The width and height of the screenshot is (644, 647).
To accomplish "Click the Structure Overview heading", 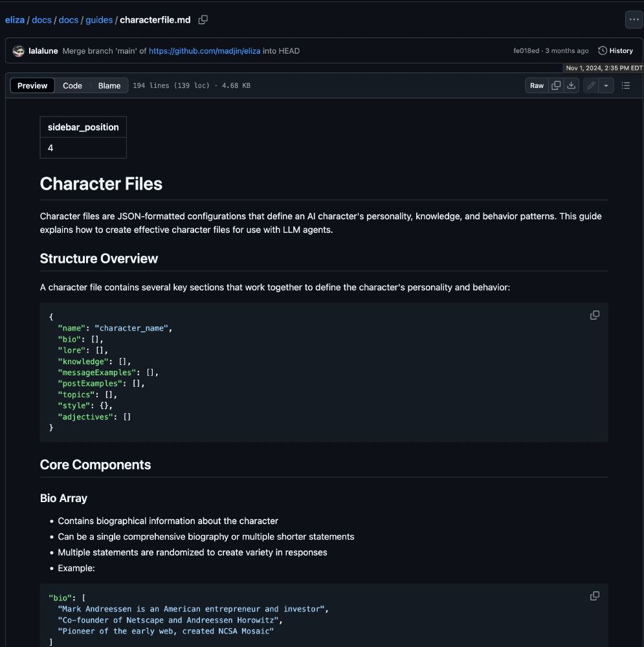I will pos(98,258).
